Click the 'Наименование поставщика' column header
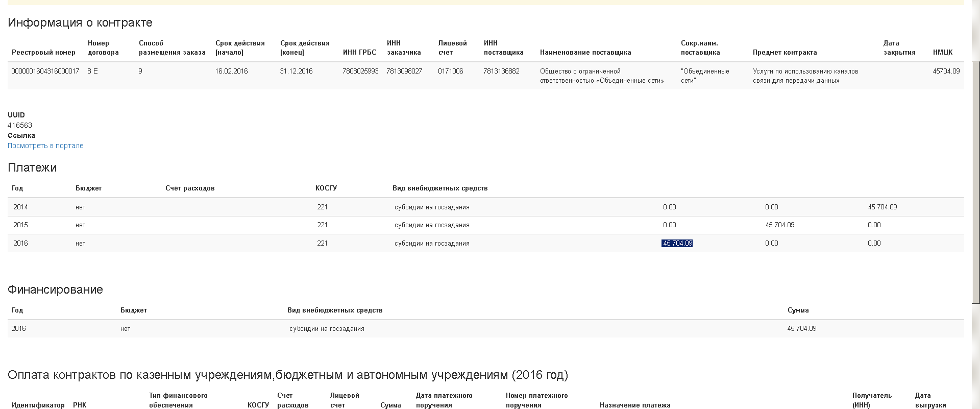Screen dimensions: 980x409 click(585, 53)
